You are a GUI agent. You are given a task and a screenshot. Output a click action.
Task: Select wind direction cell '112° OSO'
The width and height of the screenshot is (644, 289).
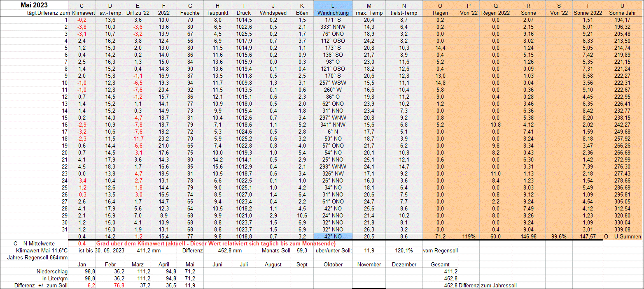[x=333, y=41]
